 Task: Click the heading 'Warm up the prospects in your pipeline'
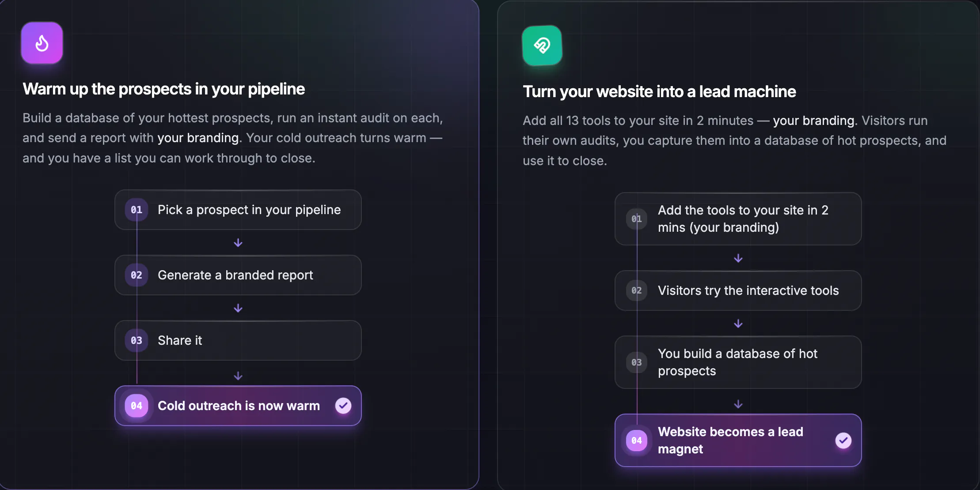pos(164,89)
